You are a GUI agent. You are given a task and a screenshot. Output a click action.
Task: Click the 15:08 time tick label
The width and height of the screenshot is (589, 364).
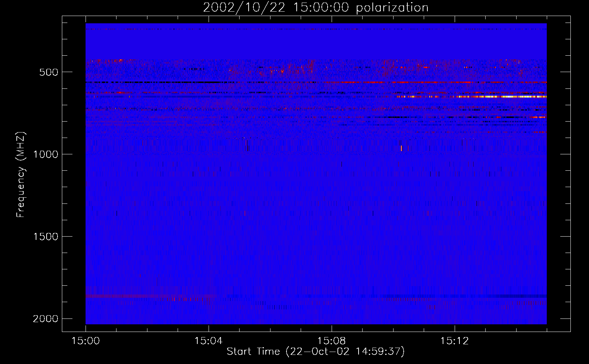tap(331, 341)
